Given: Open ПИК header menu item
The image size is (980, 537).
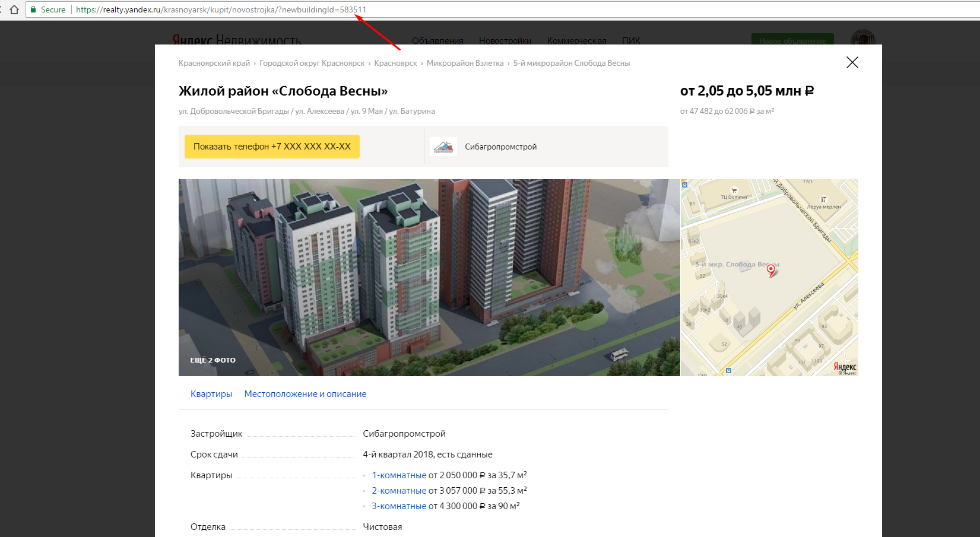Looking at the screenshot, I should [x=631, y=40].
